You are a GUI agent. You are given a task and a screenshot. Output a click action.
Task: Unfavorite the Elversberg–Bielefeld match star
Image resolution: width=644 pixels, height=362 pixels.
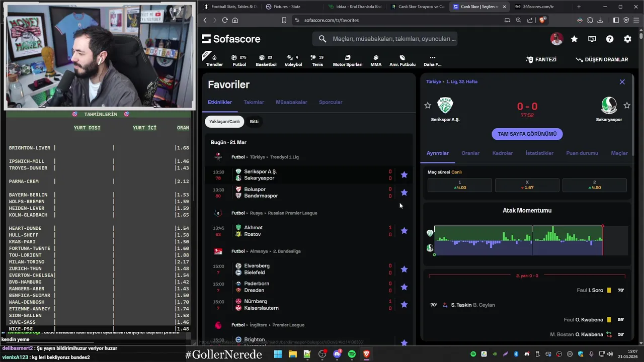[404, 269]
